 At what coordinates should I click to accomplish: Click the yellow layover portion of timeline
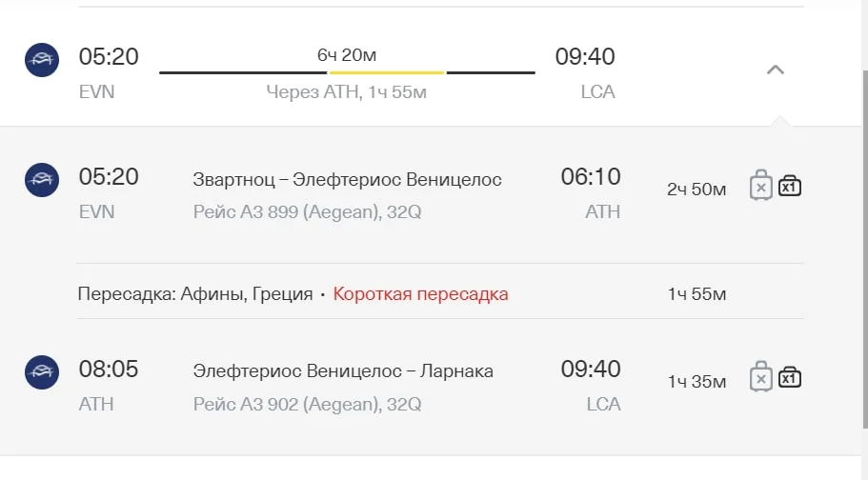pyautogui.click(x=387, y=72)
